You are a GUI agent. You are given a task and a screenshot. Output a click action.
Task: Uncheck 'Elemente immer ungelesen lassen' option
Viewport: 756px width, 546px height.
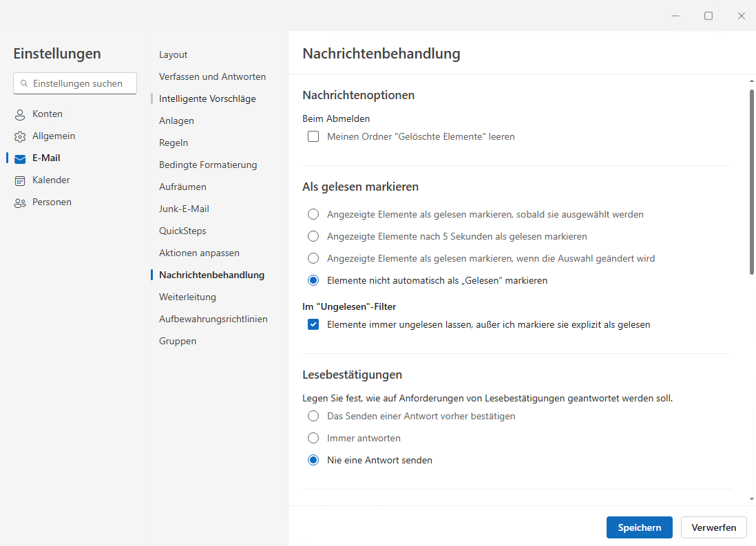[313, 324]
